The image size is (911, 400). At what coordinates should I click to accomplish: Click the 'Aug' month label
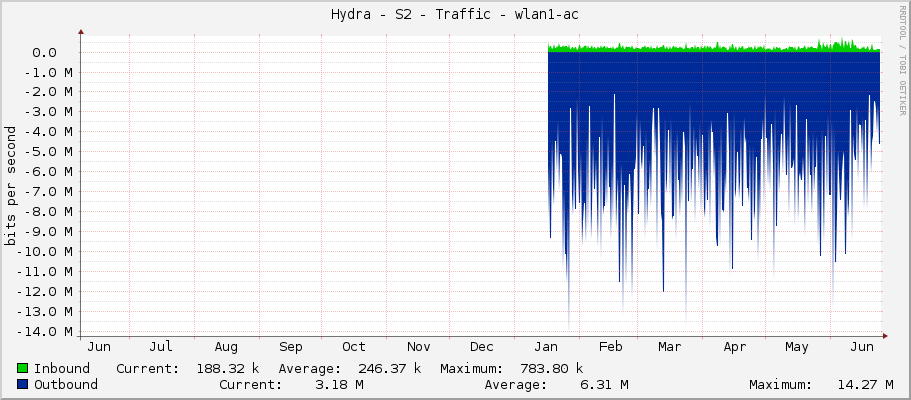(226, 347)
